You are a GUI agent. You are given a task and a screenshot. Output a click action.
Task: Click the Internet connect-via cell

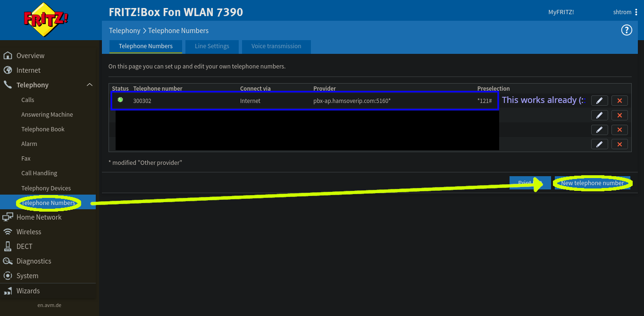pyautogui.click(x=250, y=101)
